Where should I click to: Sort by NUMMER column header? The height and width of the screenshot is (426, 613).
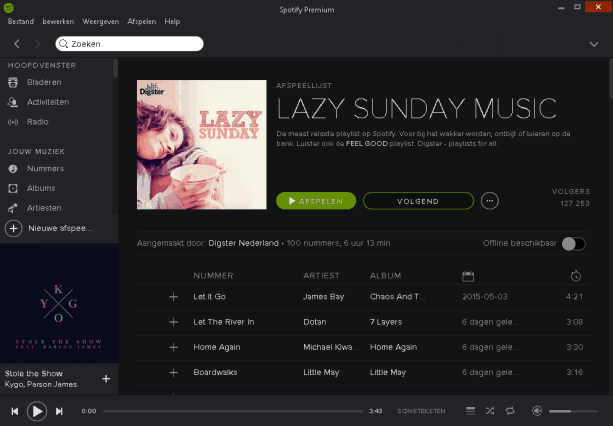[213, 276]
